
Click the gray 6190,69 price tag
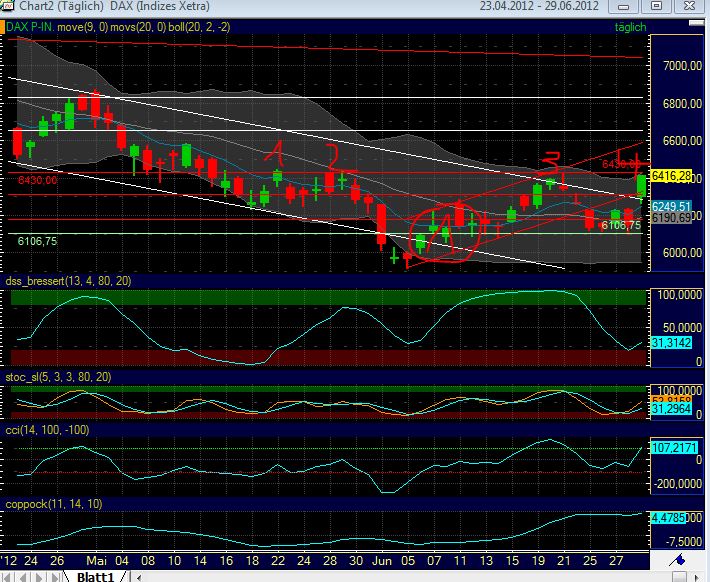tap(671, 218)
